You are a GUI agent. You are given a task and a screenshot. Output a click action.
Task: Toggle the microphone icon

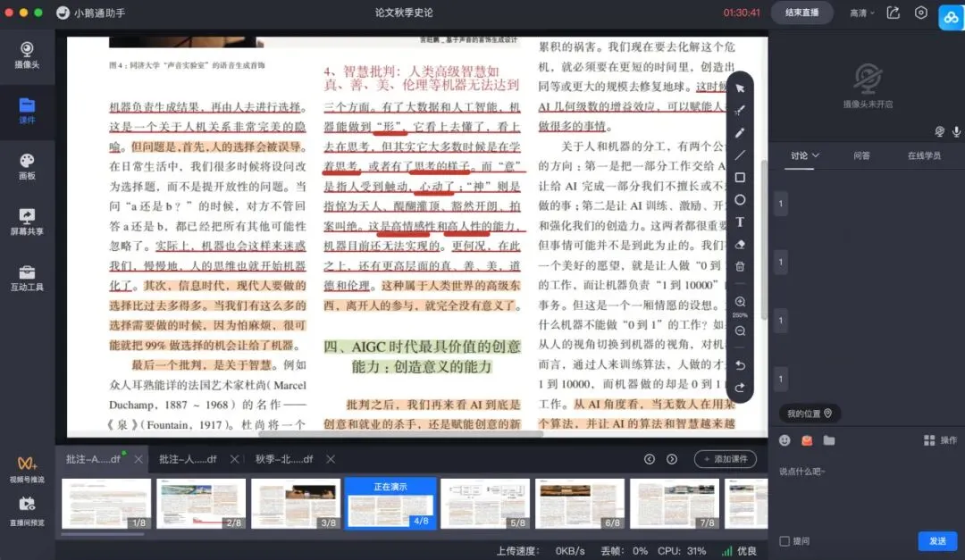[x=956, y=131]
